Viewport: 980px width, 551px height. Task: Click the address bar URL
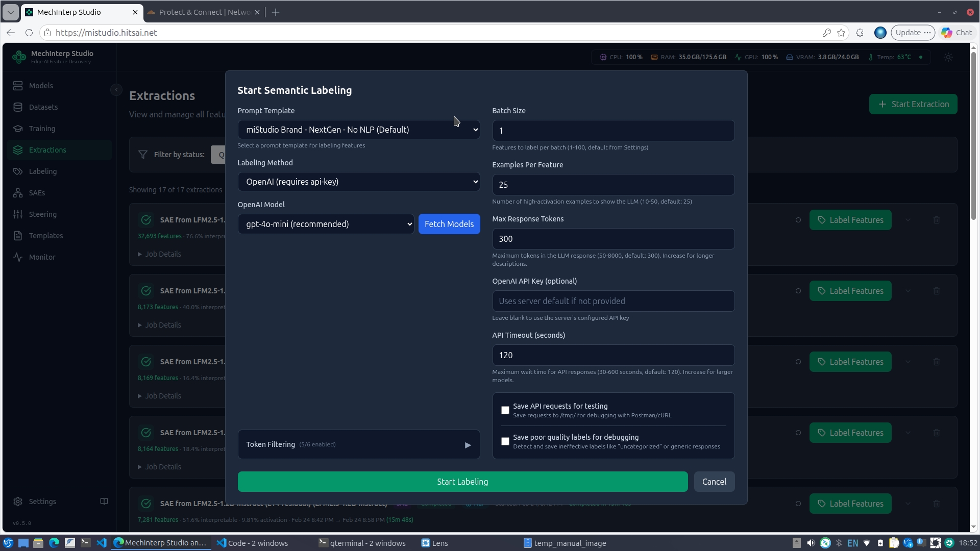point(106,33)
